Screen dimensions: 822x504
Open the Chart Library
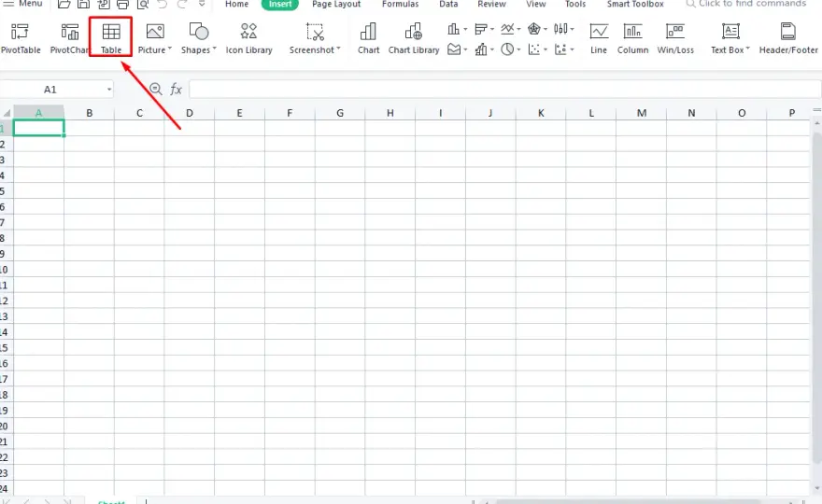click(x=414, y=39)
